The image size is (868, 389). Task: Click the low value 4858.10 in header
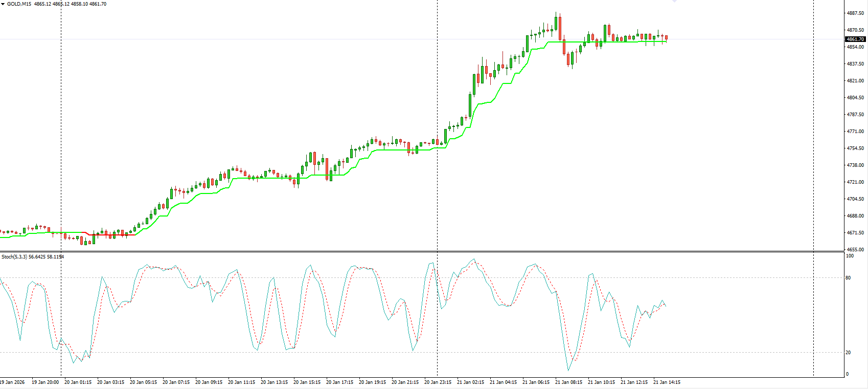(x=81, y=4)
